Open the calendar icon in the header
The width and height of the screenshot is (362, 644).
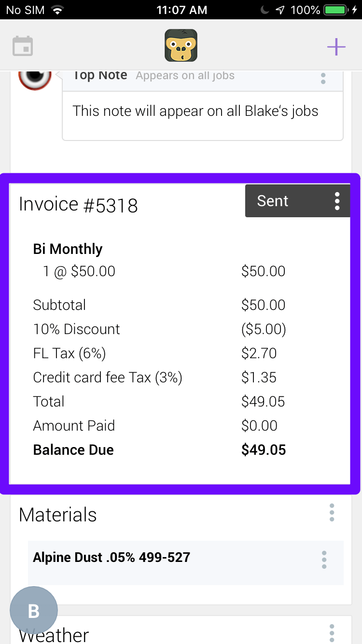click(x=23, y=46)
